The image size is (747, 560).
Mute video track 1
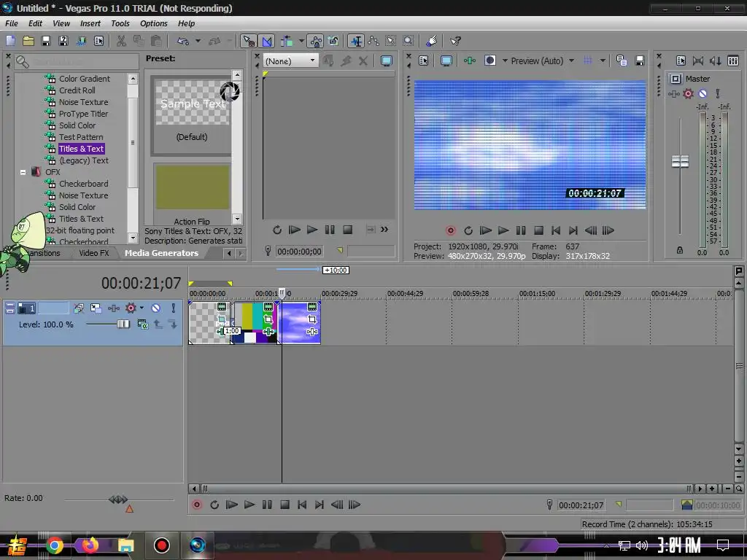coord(156,308)
